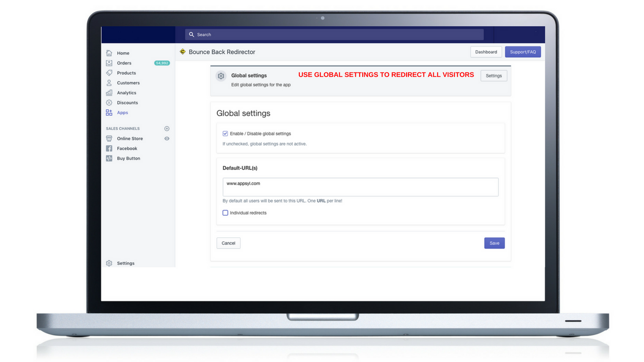Open Buy Button using its code icon
The height and width of the screenshot is (362, 644).
point(109,158)
